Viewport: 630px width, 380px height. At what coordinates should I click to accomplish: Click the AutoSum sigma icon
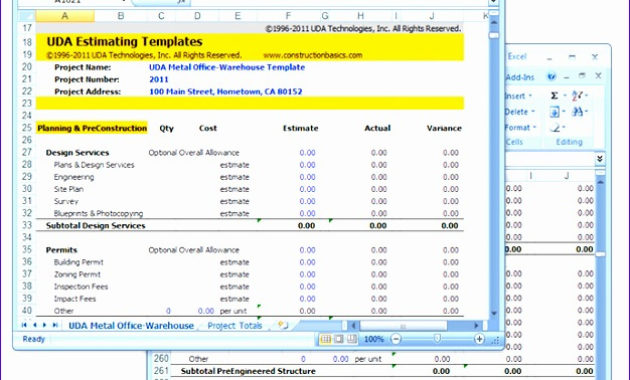[554, 96]
